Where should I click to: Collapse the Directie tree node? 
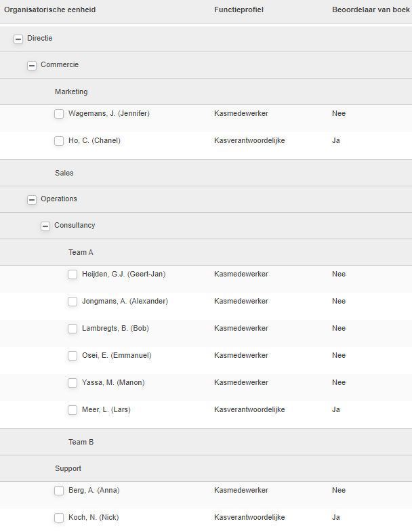(x=18, y=39)
